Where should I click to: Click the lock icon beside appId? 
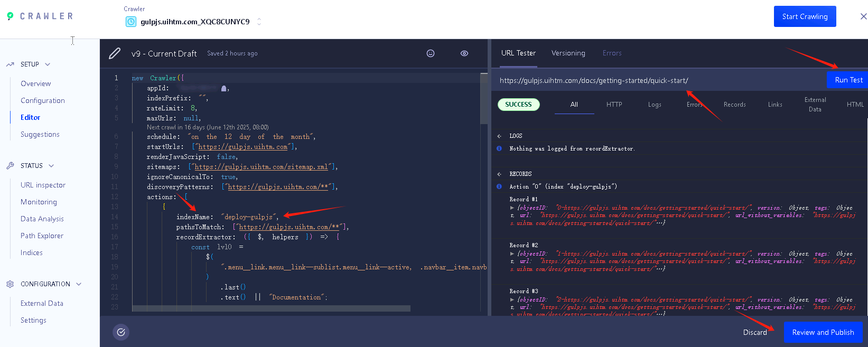(x=224, y=88)
